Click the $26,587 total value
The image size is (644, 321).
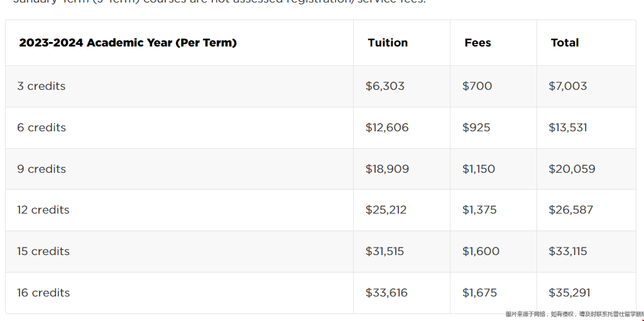pyautogui.click(x=571, y=210)
